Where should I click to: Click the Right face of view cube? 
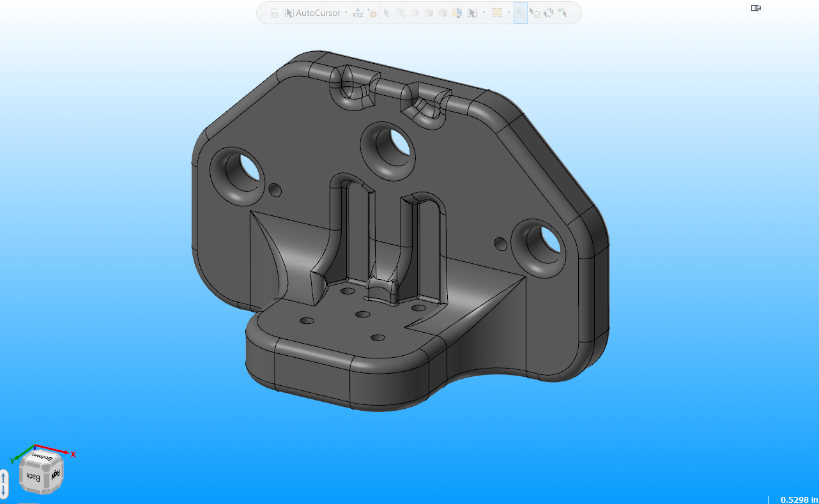coord(55,474)
